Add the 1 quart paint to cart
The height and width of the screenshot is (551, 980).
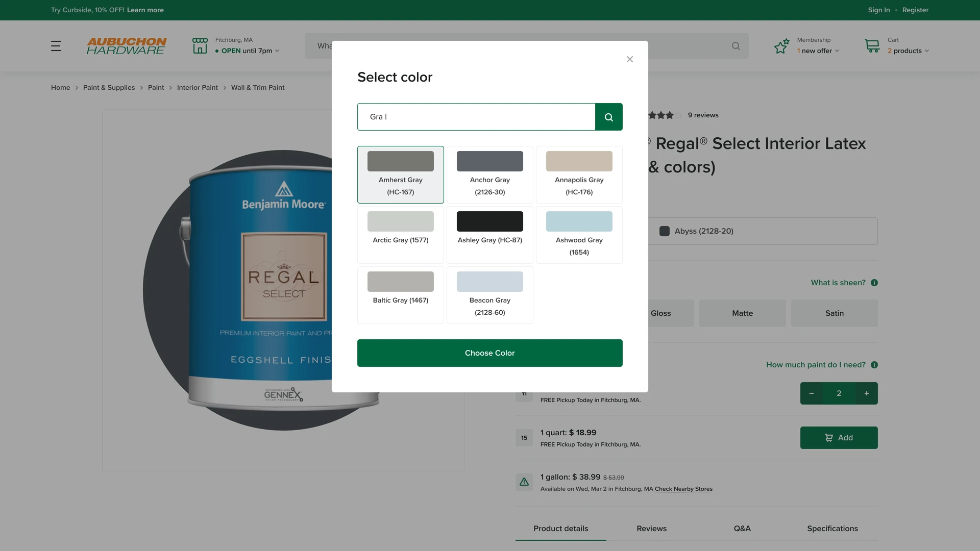coord(839,438)
